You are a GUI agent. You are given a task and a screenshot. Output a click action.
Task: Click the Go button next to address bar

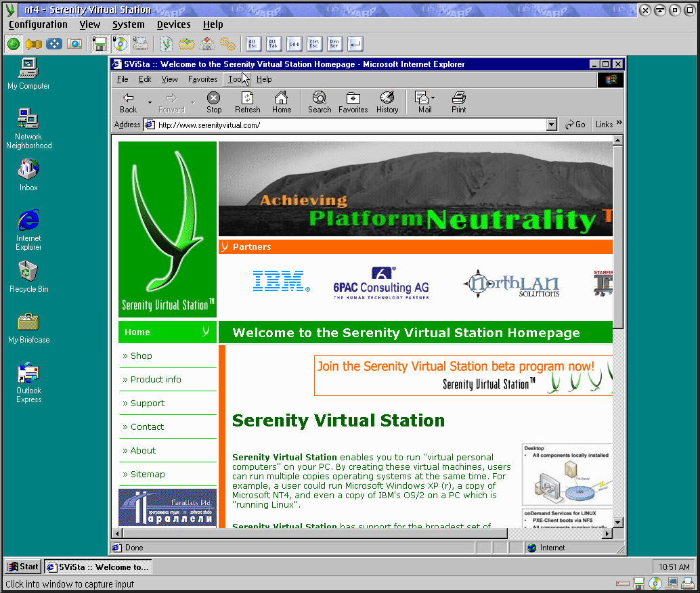click(x=575, y=125)
